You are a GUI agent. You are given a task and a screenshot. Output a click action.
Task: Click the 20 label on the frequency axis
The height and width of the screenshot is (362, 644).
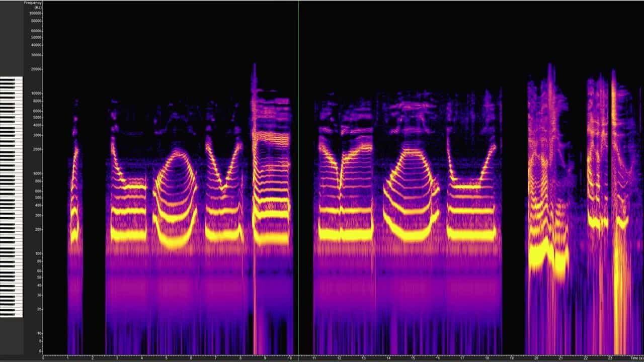[39, 310]
